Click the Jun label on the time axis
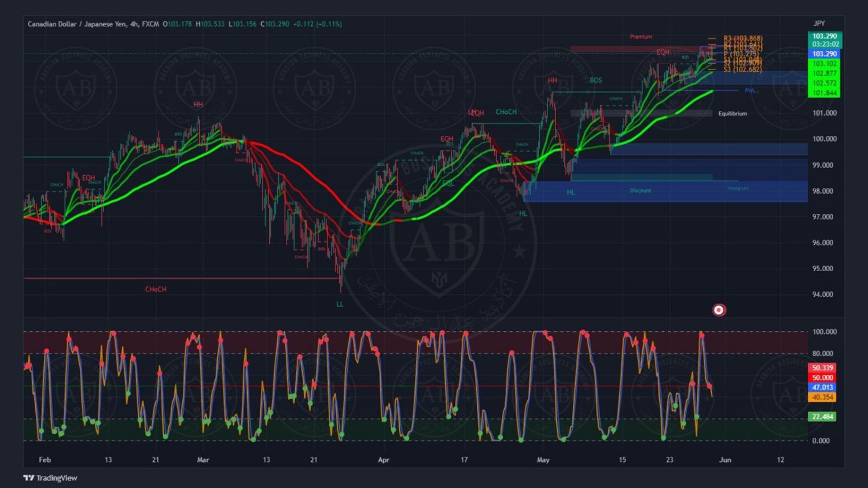Viewport: 868px width, 488px height. click(x=725, y=460)
